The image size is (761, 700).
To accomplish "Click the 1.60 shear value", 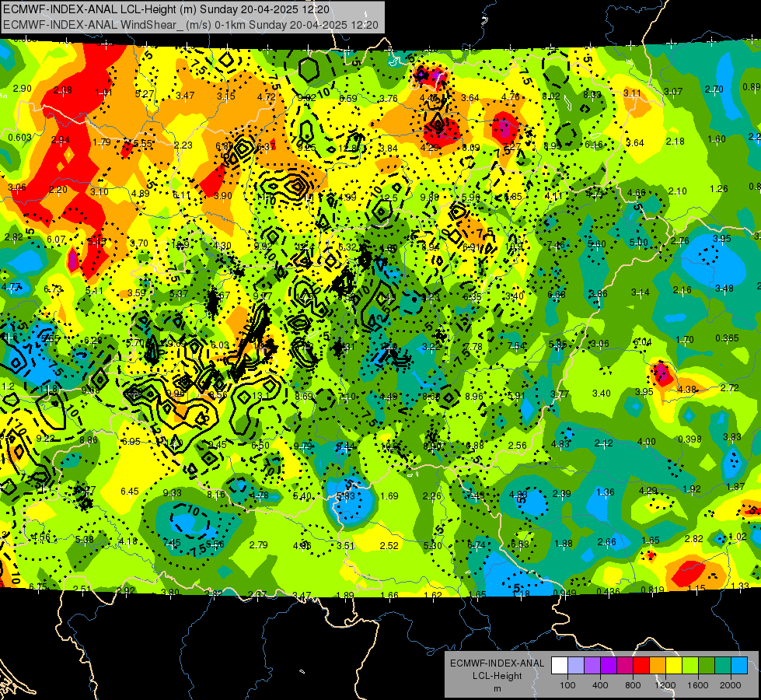I will pos(717,139).
